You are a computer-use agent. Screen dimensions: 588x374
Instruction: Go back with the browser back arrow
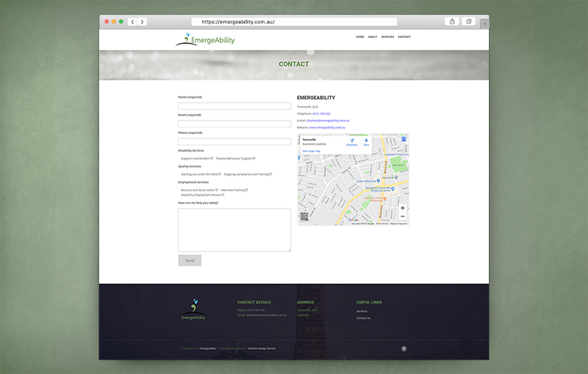pos(133,22)
